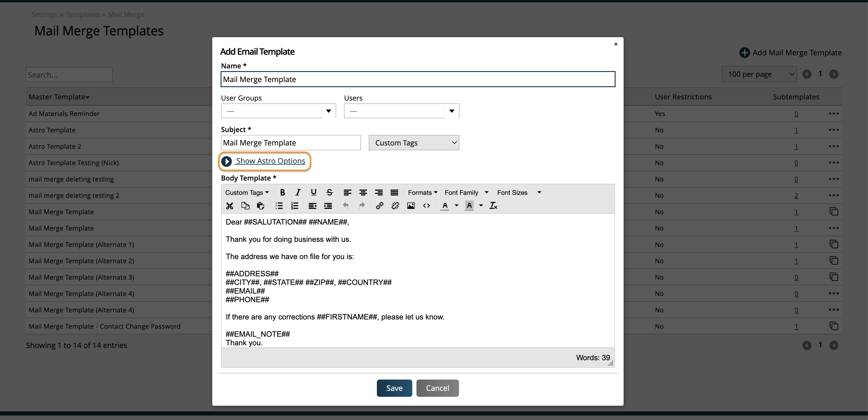Open options for Mail Merge Template (Alternate 4) last row

[x=834, y=310]
